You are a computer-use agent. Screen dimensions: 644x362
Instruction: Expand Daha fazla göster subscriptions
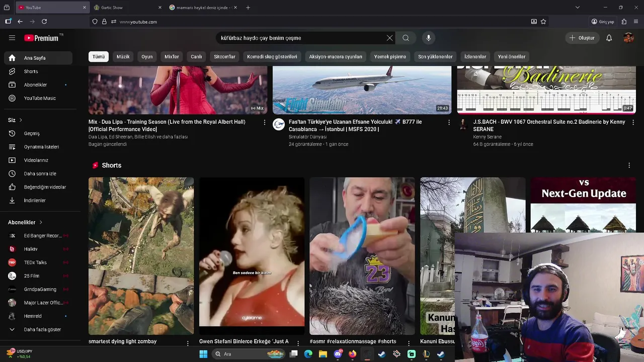38,329
